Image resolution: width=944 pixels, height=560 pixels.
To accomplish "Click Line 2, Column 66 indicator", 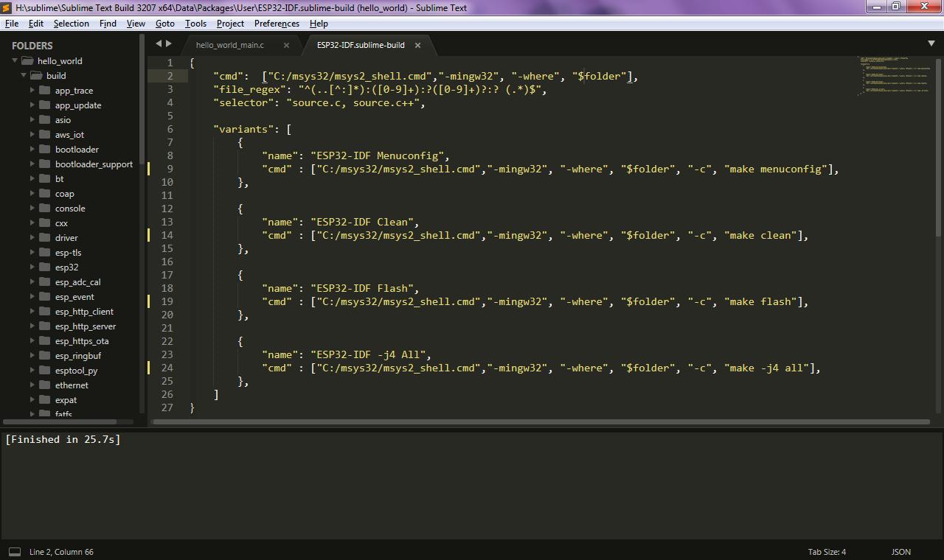I will tap(61, 552).
